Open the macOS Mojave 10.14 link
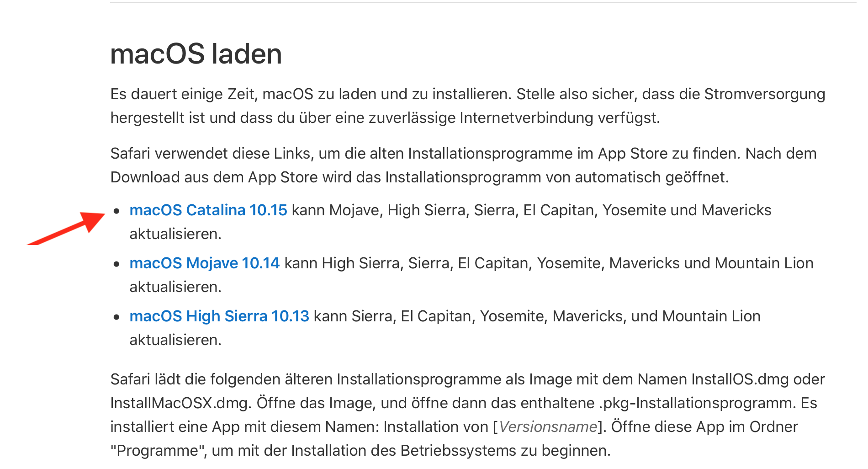Image resolution: width=868 pixels, height=469 pixels. [x=204, y=263]
